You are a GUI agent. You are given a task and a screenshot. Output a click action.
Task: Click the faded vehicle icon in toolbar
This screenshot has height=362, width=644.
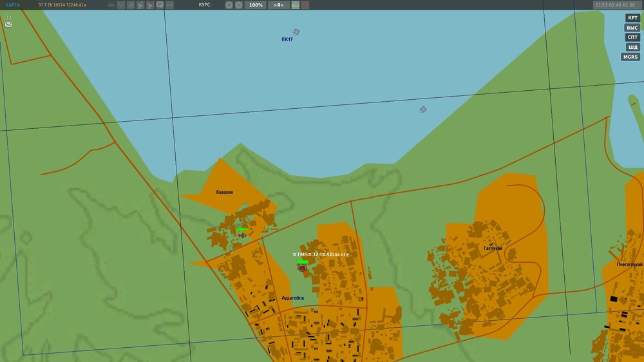(111, 5)
